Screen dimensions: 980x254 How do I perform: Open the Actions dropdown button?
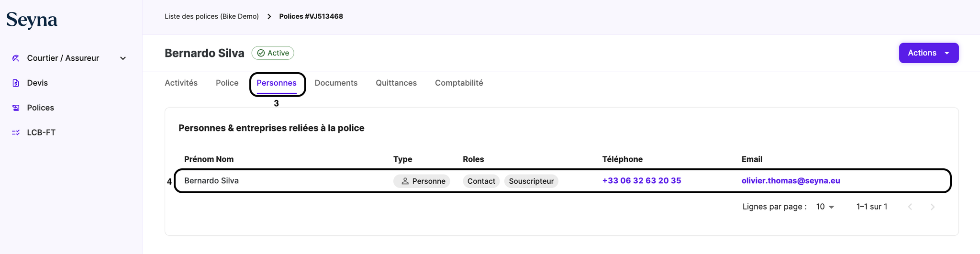(x=928, y=53)
